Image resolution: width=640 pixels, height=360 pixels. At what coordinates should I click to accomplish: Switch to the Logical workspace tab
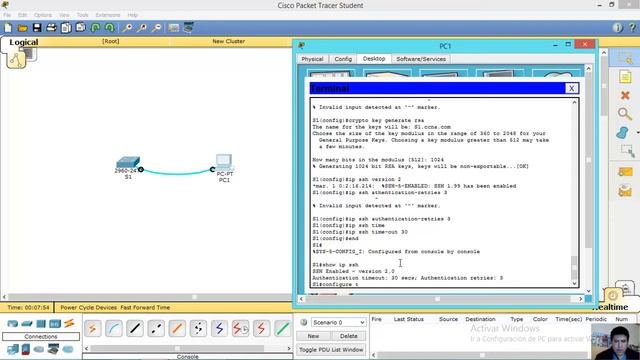[24, 42]
